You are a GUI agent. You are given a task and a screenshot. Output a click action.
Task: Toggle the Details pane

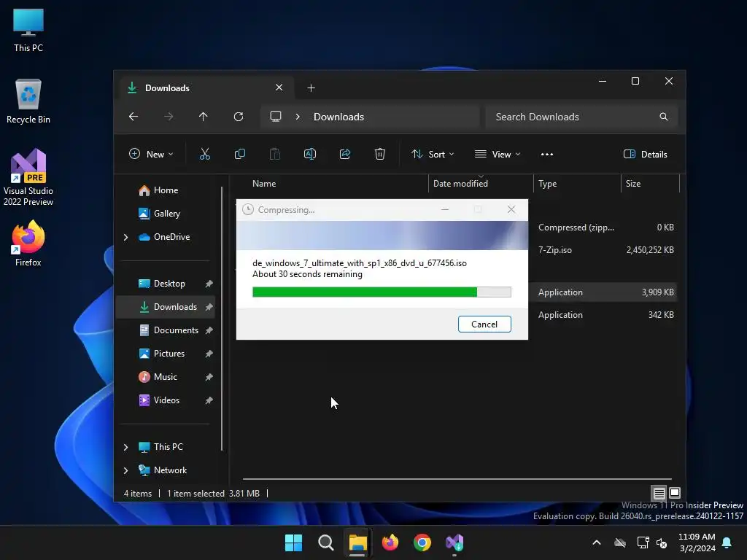(x=646, y=154)
